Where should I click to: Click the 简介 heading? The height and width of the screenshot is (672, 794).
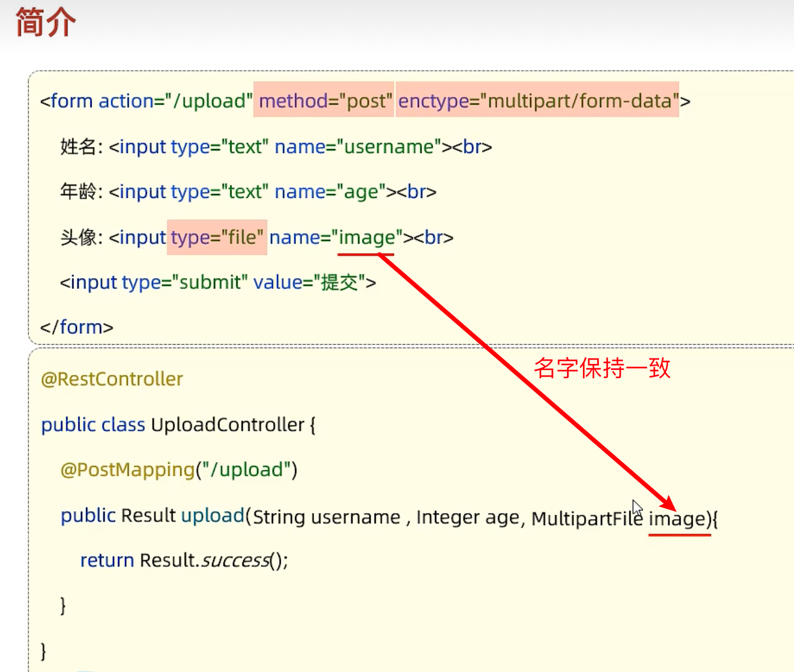point(46,22)
